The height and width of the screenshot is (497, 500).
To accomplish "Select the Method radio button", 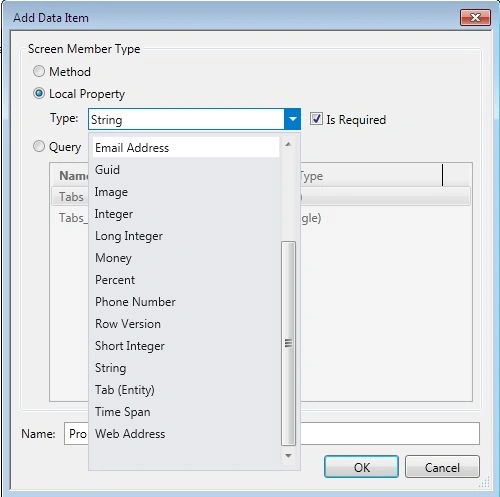I will click(39, 71).
